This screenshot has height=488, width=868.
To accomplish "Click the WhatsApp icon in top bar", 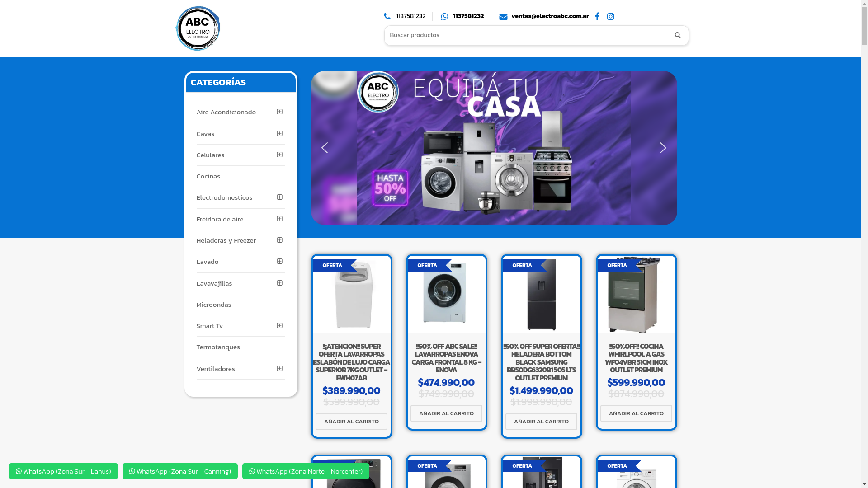I will 444,16.
